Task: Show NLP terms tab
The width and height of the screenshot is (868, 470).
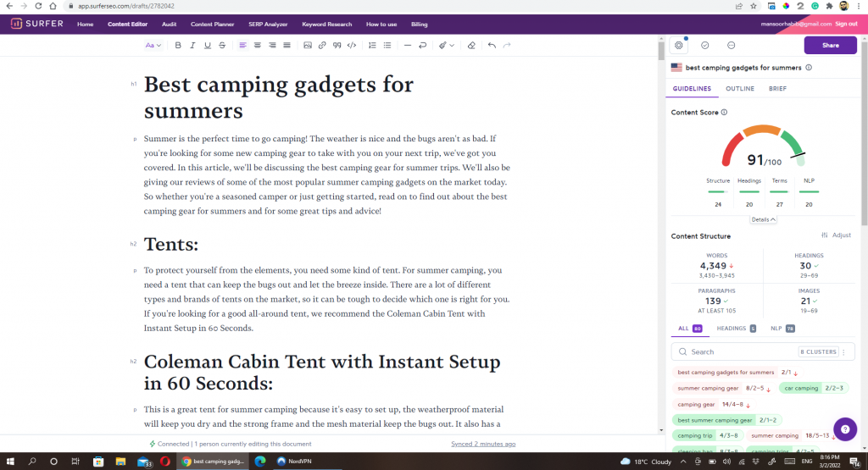Action: coord(782,329)
